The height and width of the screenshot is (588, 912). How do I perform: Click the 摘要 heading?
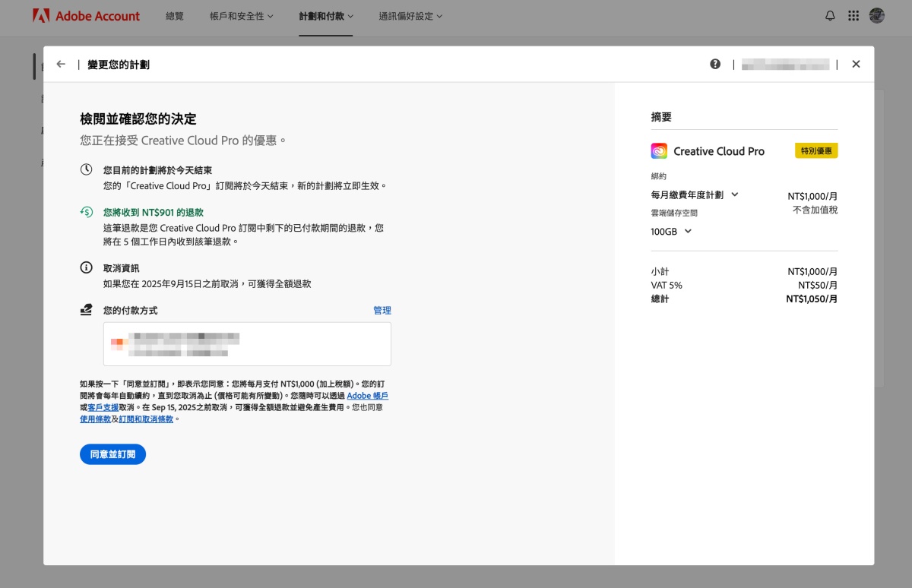(x=661, y=117)
